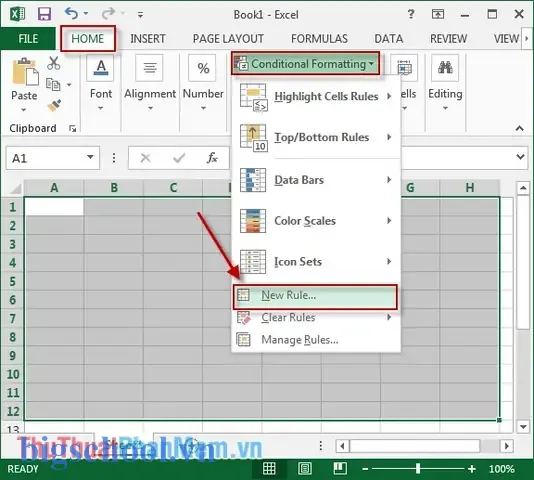The image size is (534, 480).
Task: Open the Customize Quick Access Toolbar arrow
Action: 140,15
